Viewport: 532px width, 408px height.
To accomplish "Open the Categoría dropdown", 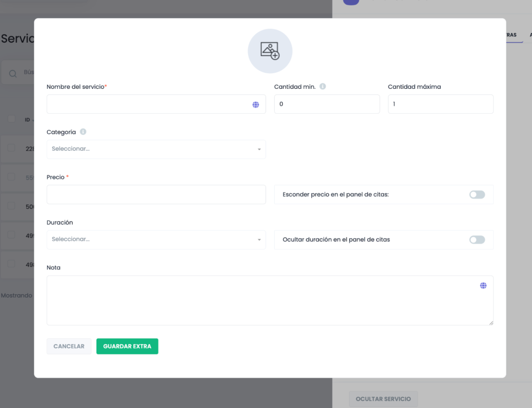I will pyautogui.click(x=156, y=149).
